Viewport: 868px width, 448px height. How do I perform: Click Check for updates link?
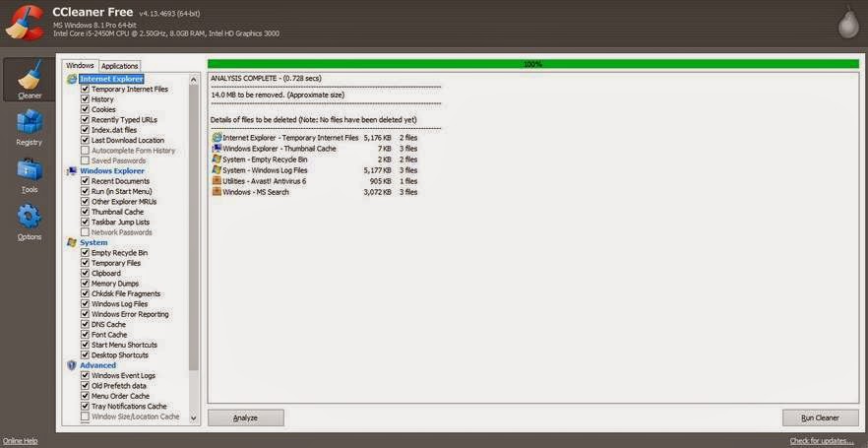822,441
